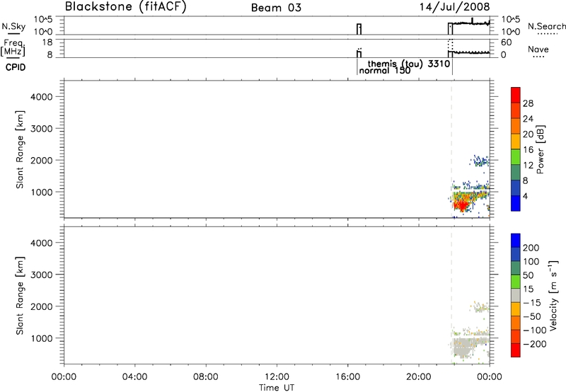This screenshot has width=566, height=392.
Task: Click the 'Velocity [m s-1]' colorbar title
Action: coord(553,295)
